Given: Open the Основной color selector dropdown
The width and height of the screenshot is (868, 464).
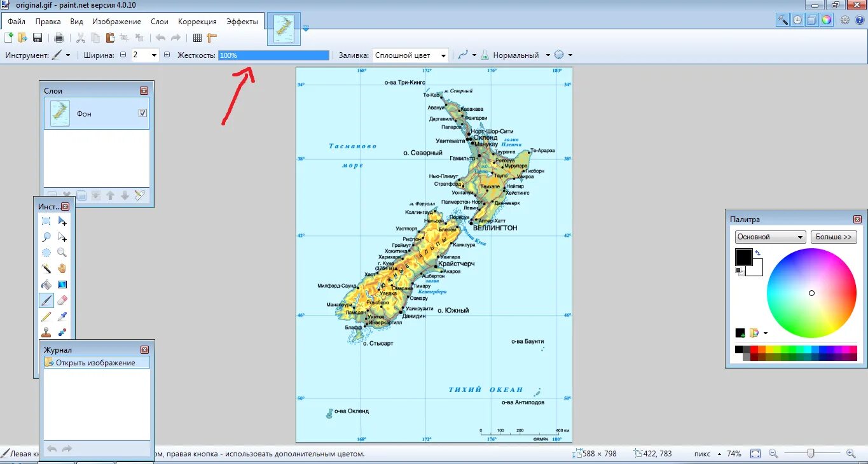Looking at the screenshot, I should (771, 237).
